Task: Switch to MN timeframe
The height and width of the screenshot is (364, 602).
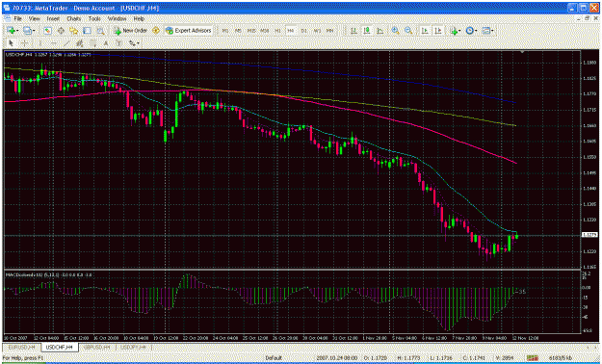Action: click(329, 31)
